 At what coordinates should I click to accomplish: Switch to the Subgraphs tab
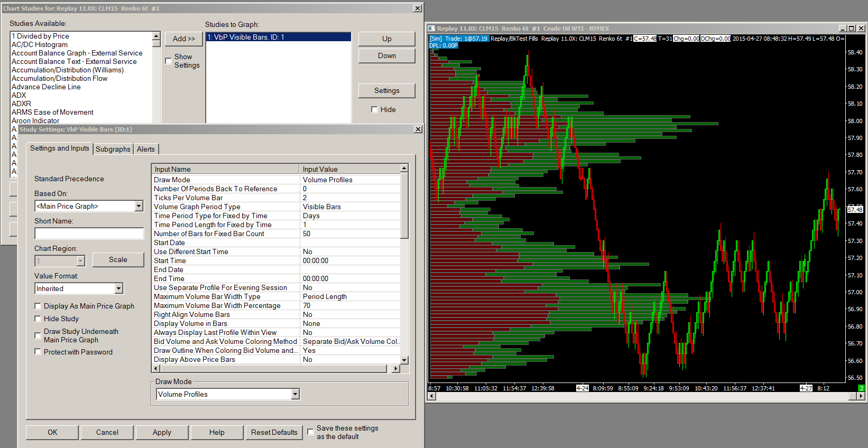(x=113, y=150)
